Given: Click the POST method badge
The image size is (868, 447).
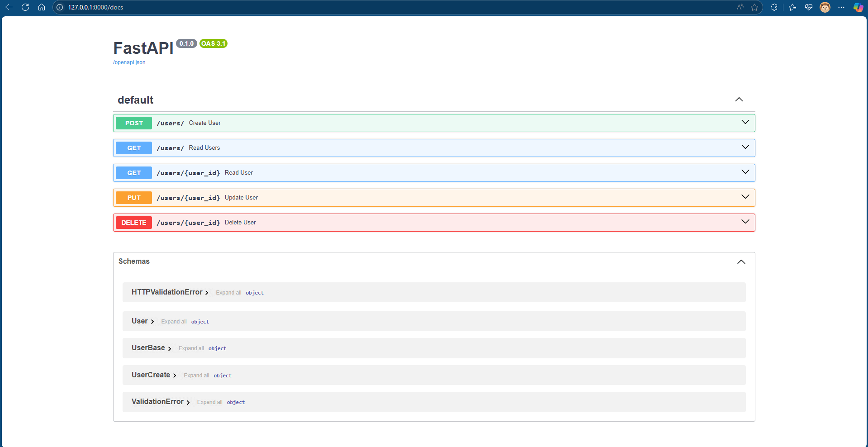Looking at the screenshot, I should click(134, 123).
